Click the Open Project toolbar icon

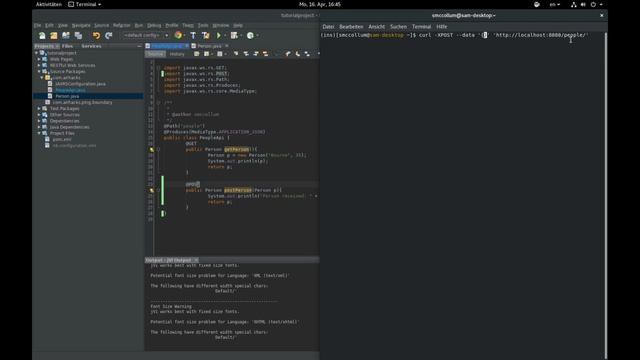(x=66, y=36)
